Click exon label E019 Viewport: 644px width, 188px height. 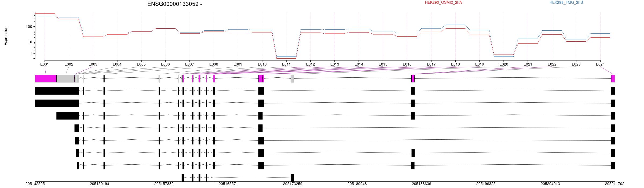pos(480,64)
